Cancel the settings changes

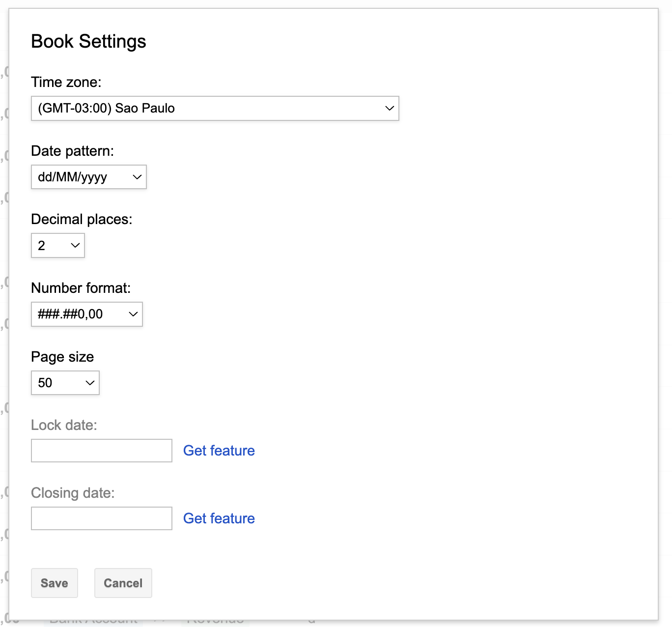(123, 583)
